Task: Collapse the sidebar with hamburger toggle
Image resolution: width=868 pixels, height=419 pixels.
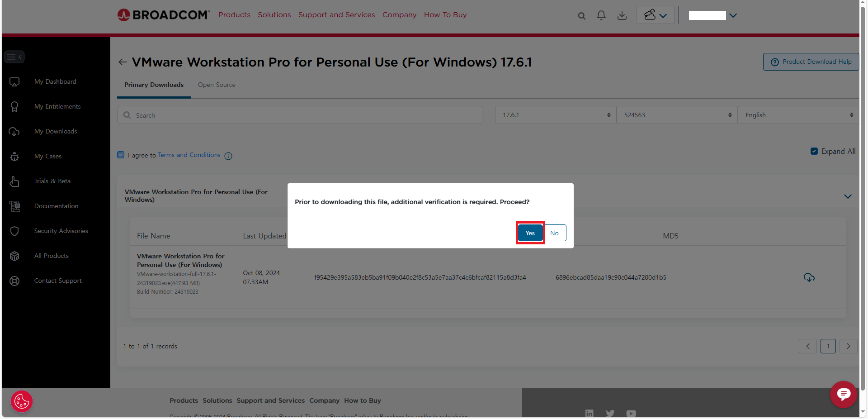Action: [14, 57]
